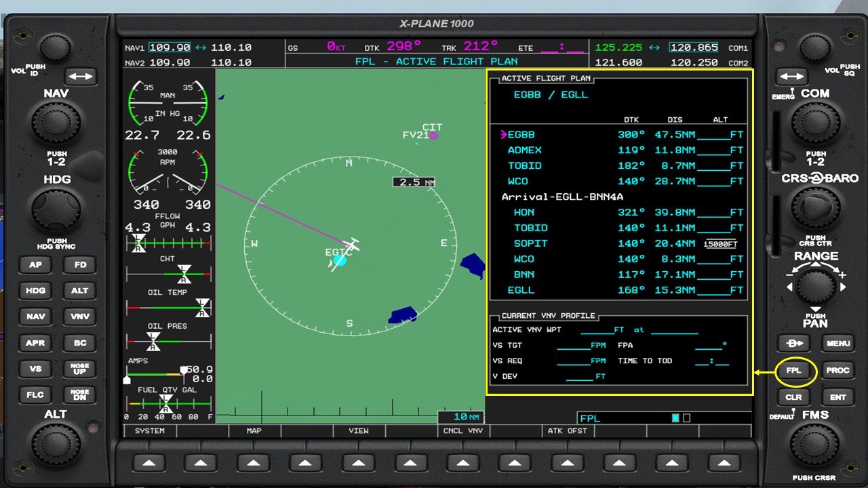The image size is (868, 488).
Task: Click the NOSE DN button
Action: click(x=80, y=394)
